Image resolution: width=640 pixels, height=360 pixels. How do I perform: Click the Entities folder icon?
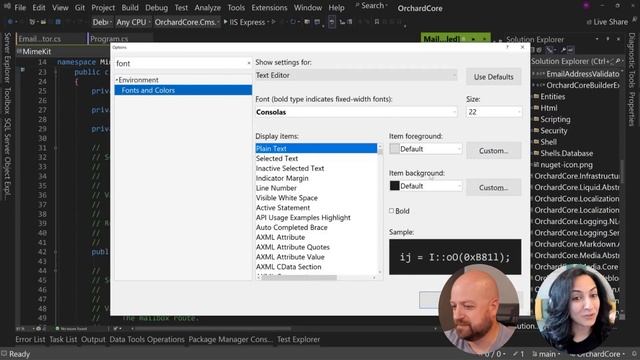point(536,97)
